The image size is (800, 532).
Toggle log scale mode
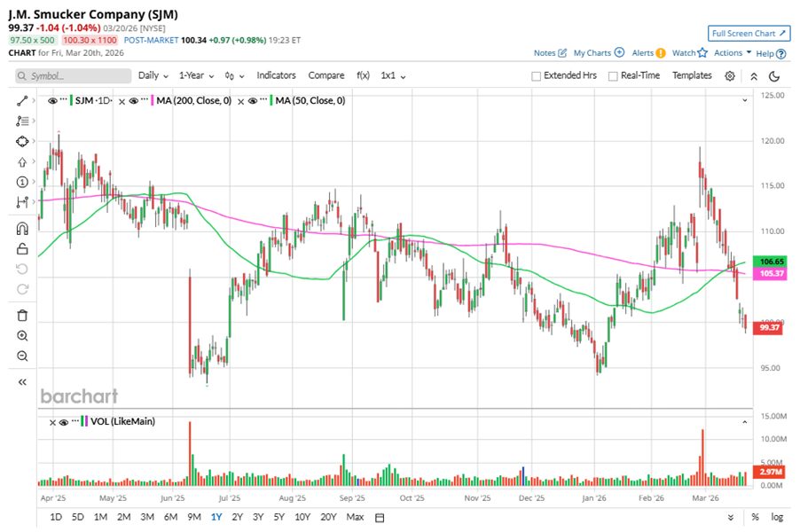777,517
